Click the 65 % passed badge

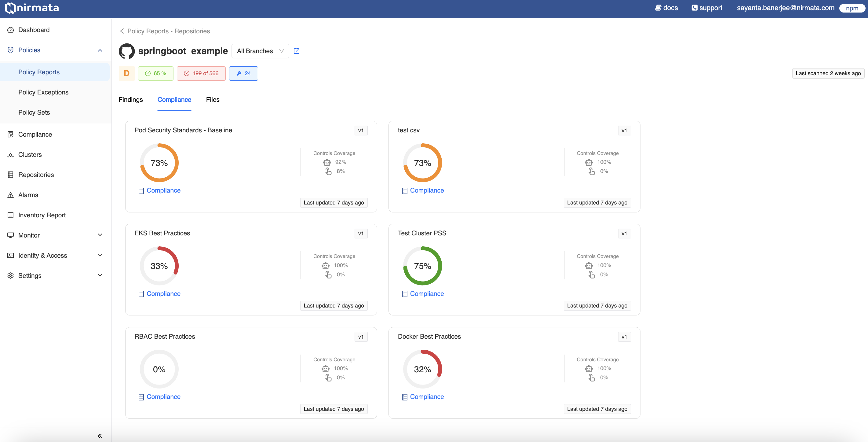click(x=156, y=73)
